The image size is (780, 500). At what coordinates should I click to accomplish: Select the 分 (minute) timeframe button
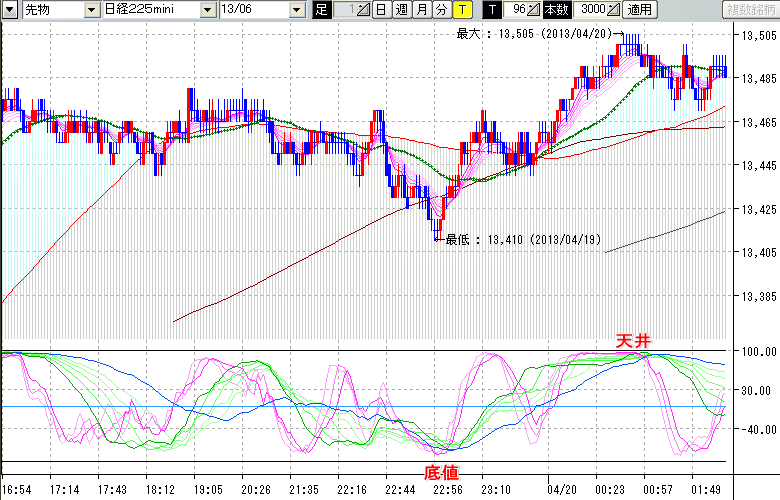pyautogui.click(x=441, y=10)
